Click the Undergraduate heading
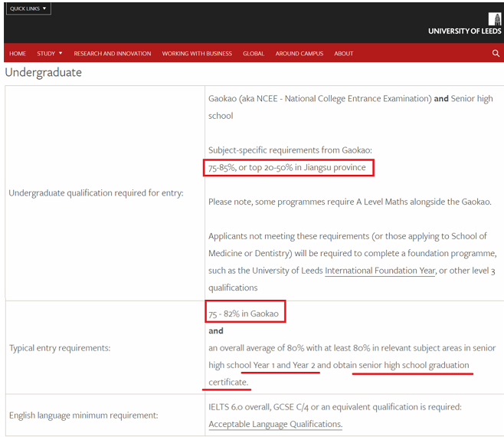Image resolution: width=504 pixels, height=437 pixels. click(x=44, y=72)
